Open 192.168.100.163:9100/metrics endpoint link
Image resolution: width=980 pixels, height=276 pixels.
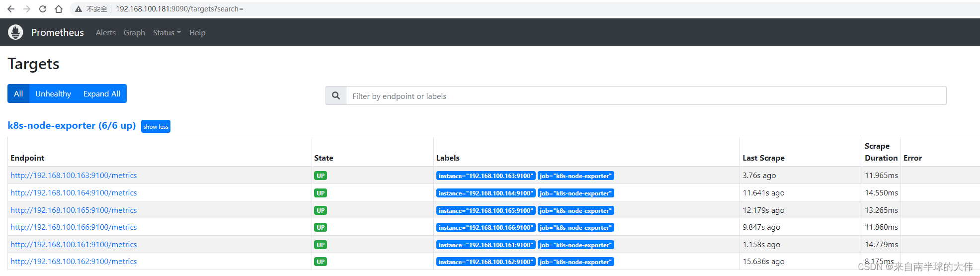[x=74, y=175]
